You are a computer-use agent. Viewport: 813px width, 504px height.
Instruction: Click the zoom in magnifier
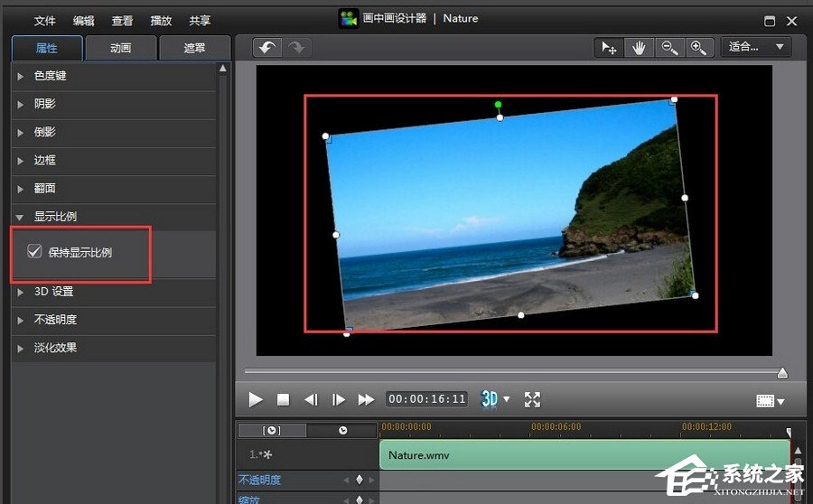[x=698, y=48]
